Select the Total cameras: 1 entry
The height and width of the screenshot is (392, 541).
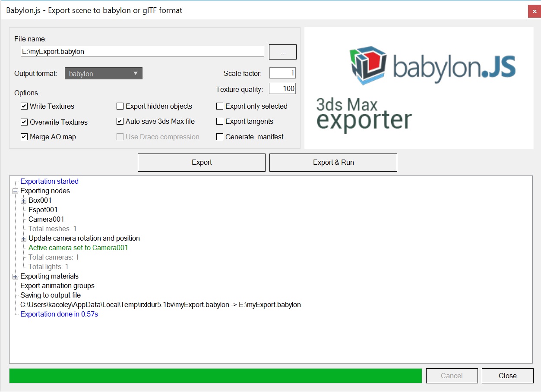tap(54, 257)
